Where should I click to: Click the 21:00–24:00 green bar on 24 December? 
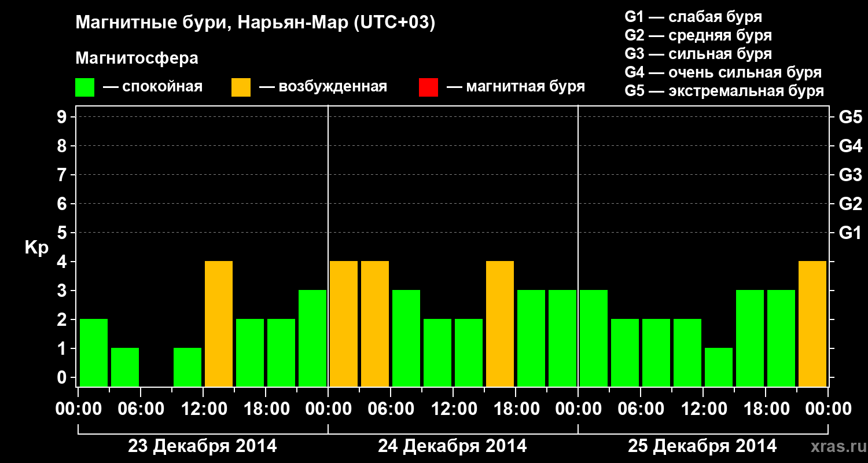coord(562,338)
